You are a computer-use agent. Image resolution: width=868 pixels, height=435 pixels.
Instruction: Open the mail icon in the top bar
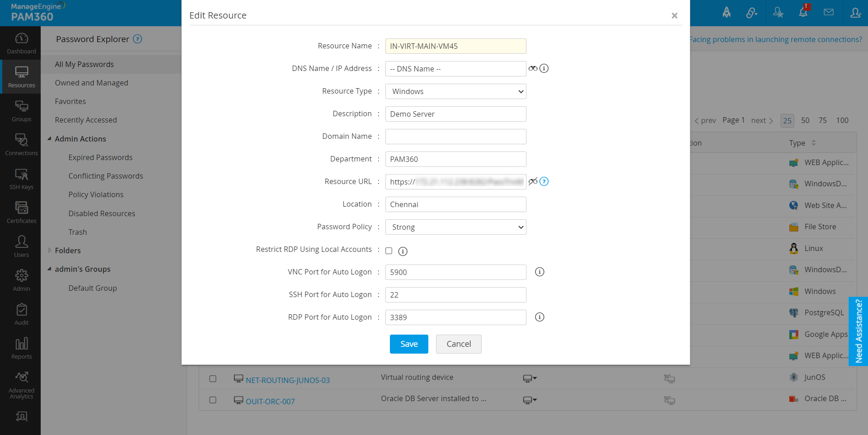[x=829, y=12]
